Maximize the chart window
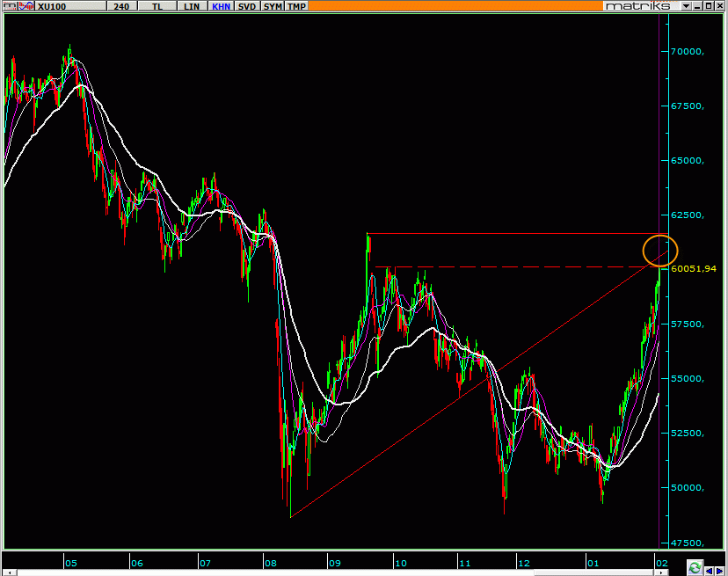The height and width of the screenshot is (576, 728). [707, 6]
